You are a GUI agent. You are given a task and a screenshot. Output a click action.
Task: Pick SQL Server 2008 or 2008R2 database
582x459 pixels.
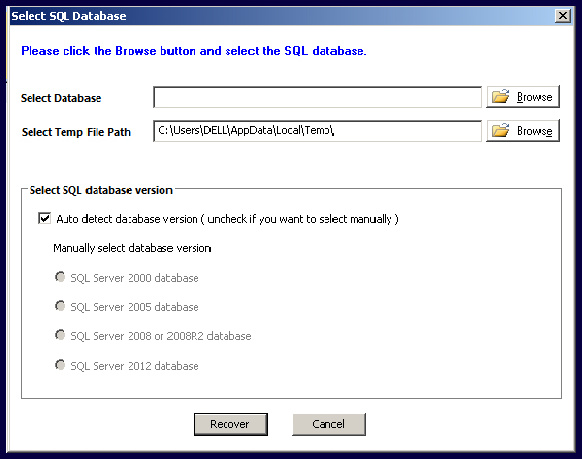(x=60, y=335)
